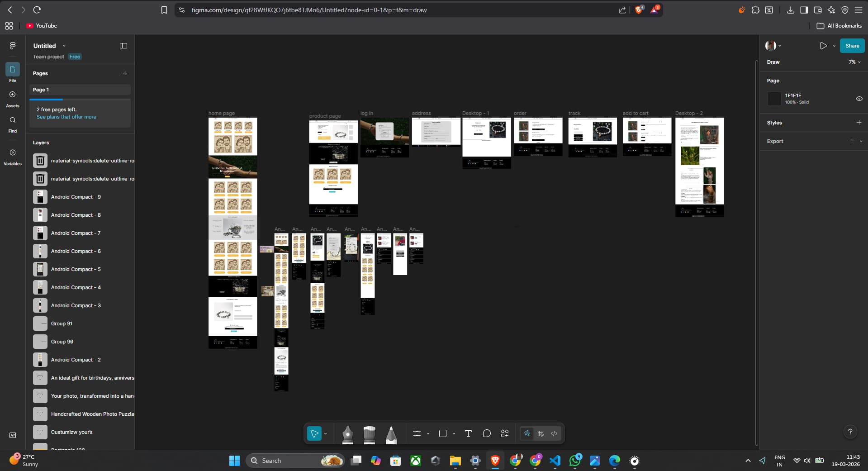Select the Pencil tool
The height and width of the screenshot is (471, 868).
(x=391, y=434)
